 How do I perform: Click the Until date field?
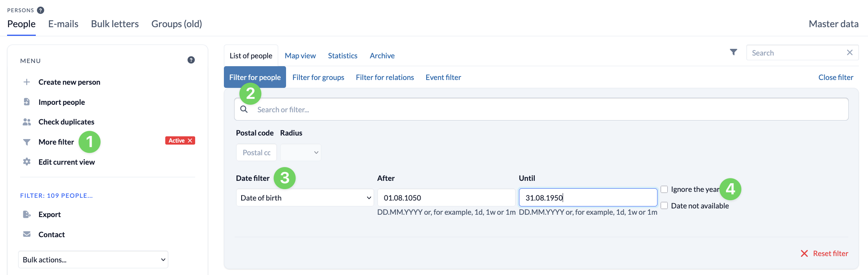[x=588, y=197]
